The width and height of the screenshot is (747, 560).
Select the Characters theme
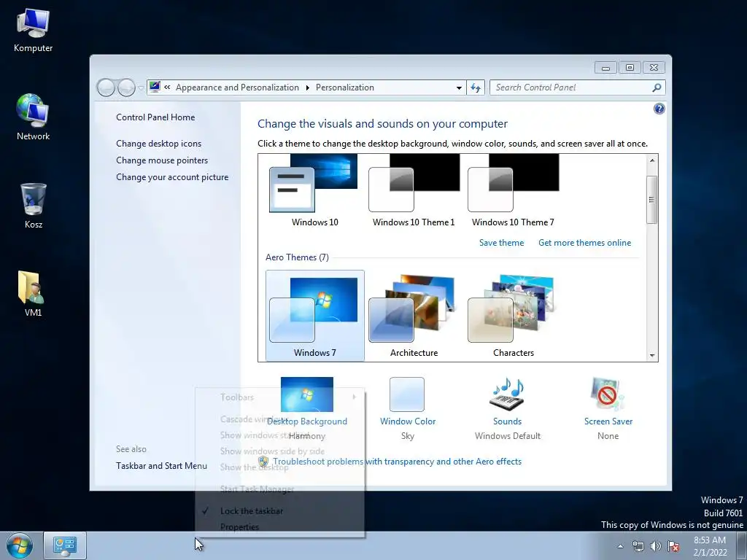513,316
